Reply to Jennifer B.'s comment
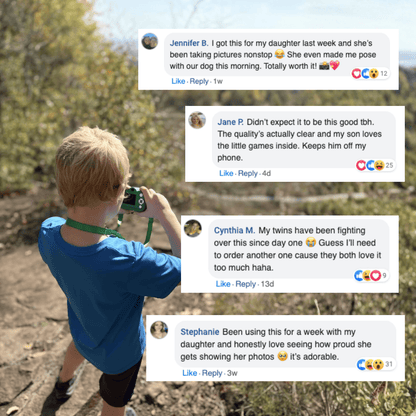Image resolution: width=416 pixels, height=416 pixels. [199, 81]
